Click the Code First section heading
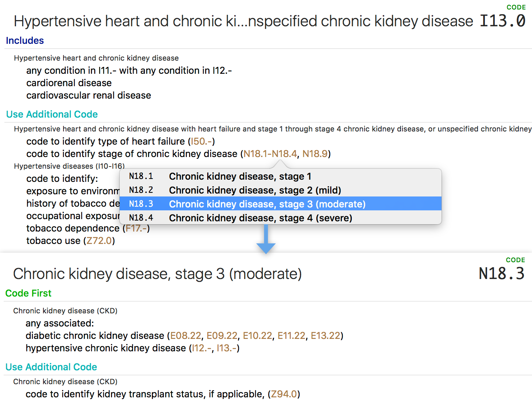532x405 pixels. click(28, 293)
